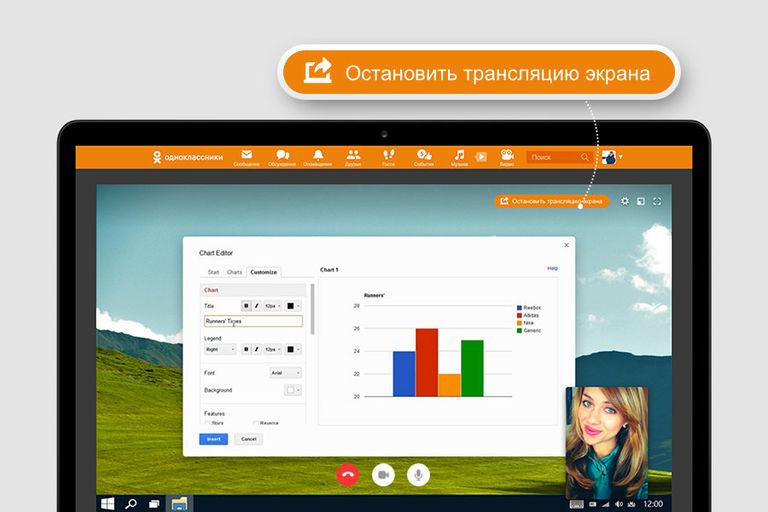Image resolution: width=768 pixels, height=512 pixels.
Task: Open call settings gear icon
Action: (625, 201)
